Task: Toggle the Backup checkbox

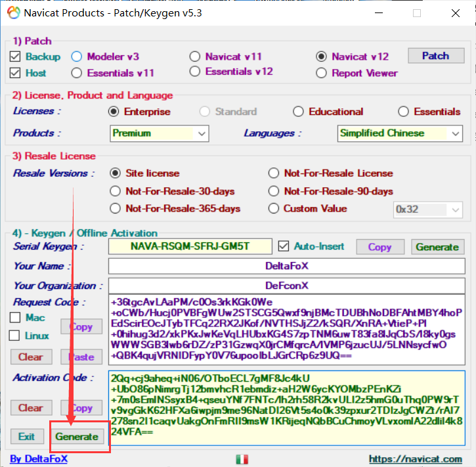Action: tap(15, 56)
